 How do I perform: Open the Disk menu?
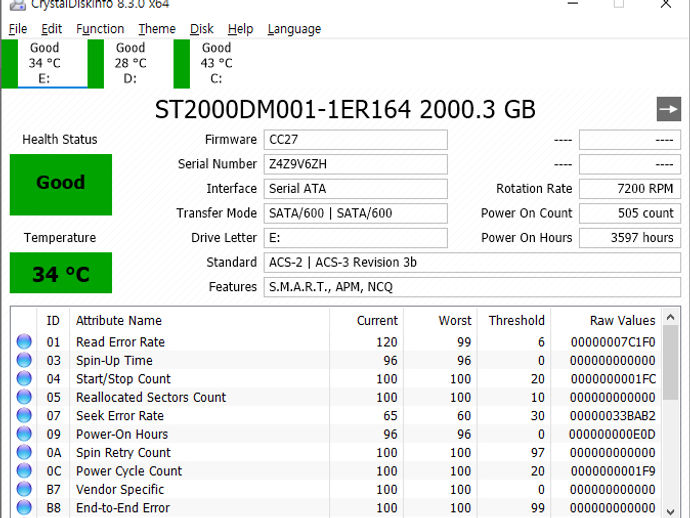click(x=202, y=29)
